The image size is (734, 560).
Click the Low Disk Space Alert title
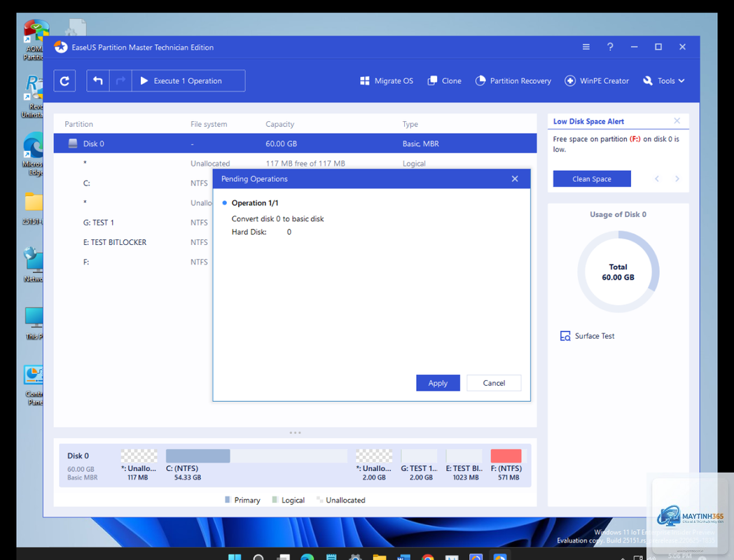[588, 121]
